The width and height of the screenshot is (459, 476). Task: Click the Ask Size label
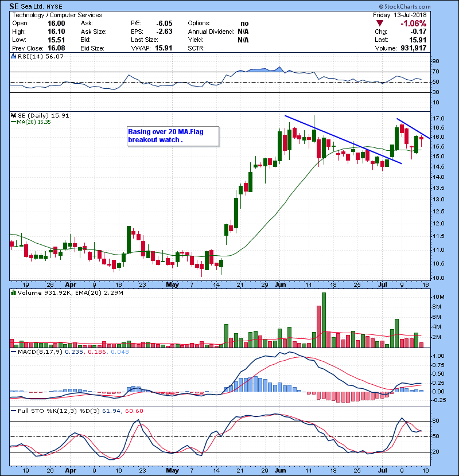[x=94, y=32]
